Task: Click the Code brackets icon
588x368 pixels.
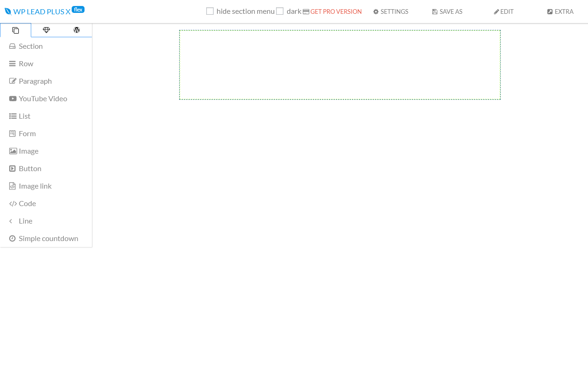Action: click(13, 203)
